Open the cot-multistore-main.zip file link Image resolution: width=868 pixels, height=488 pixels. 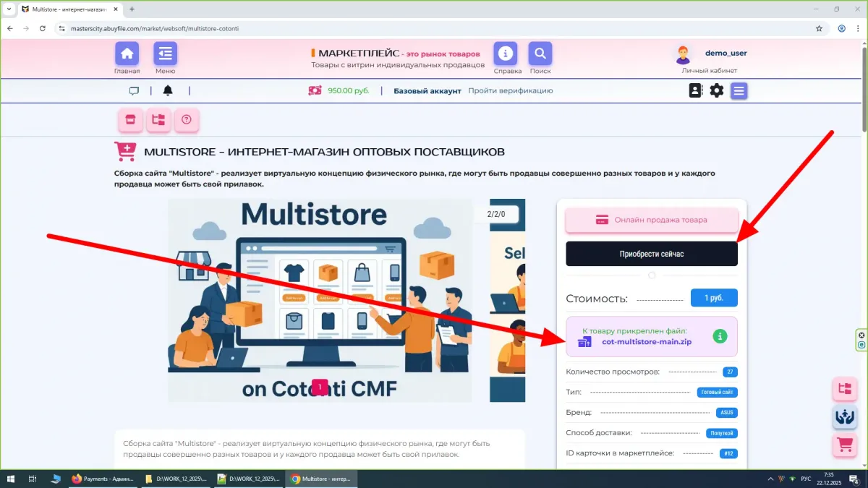pyautogui.click(x=647, y=342)
